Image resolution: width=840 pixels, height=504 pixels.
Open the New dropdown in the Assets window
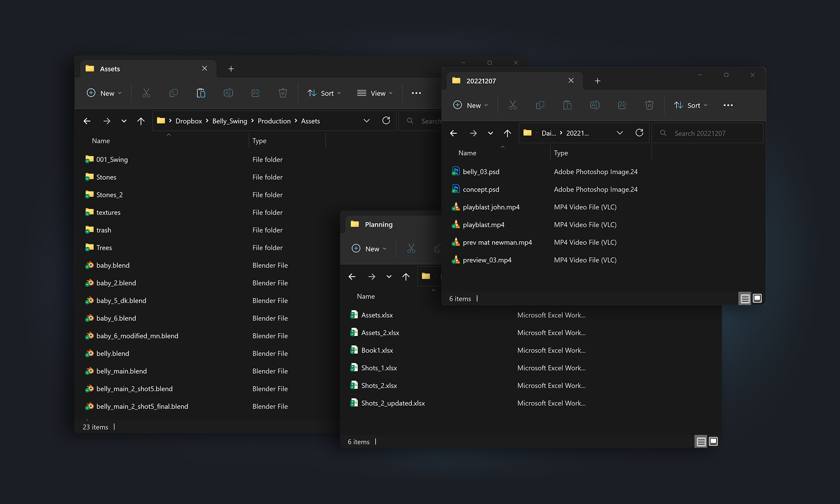click(x=104, y=93)
